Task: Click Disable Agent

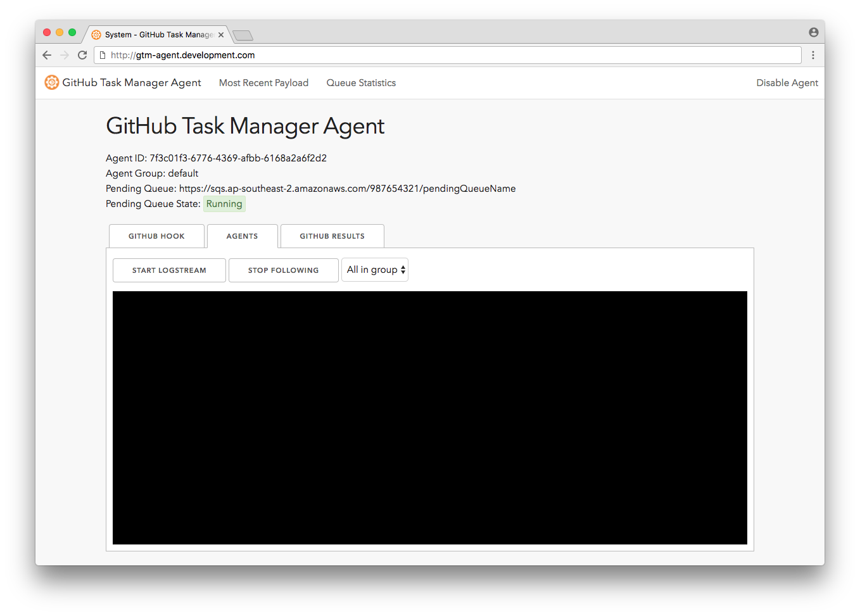Action: click(x=787, y=82)
